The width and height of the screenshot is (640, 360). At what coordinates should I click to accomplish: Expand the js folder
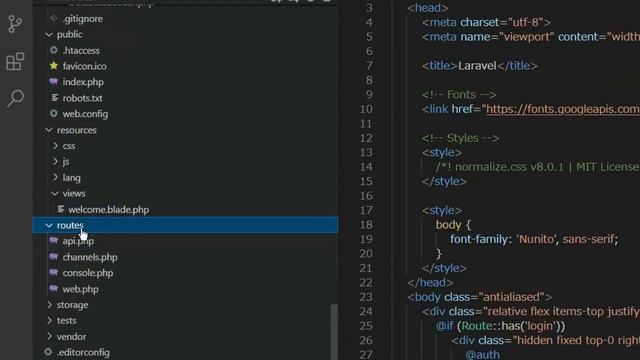tap(55, 162)
